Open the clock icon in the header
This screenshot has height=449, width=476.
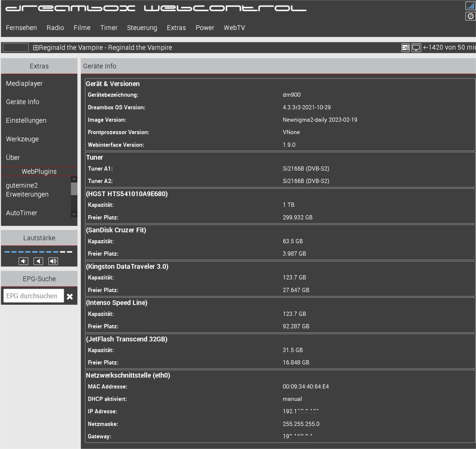[470, 16]
